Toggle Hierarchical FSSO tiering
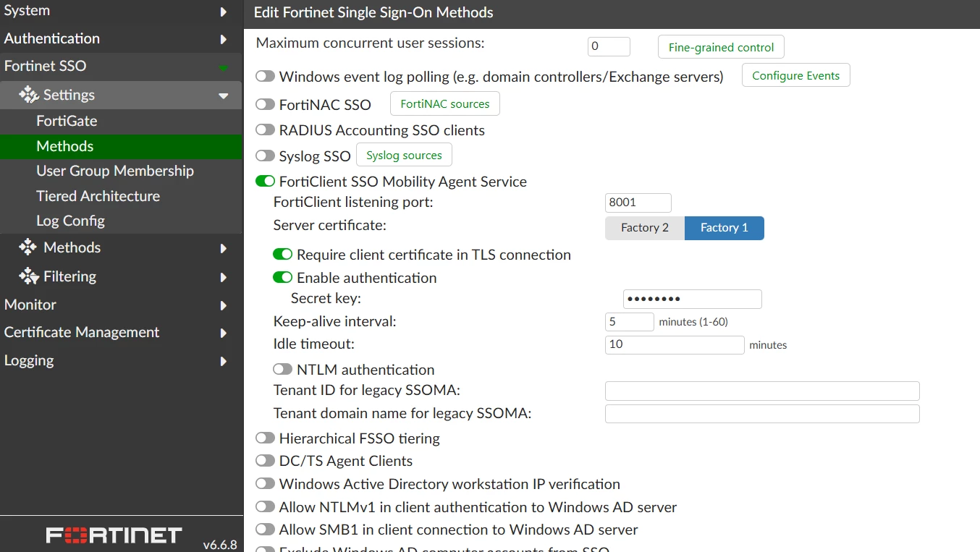 (265, 438)
